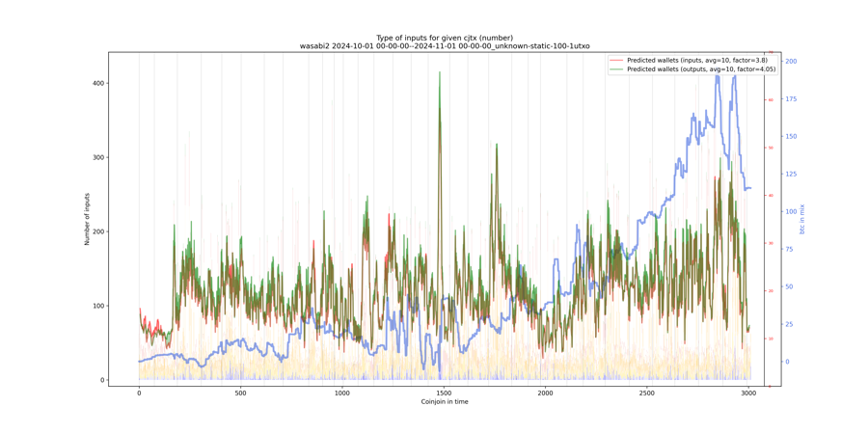
Task: Click the x-axis tick label 2500
Action: [647, 392]
